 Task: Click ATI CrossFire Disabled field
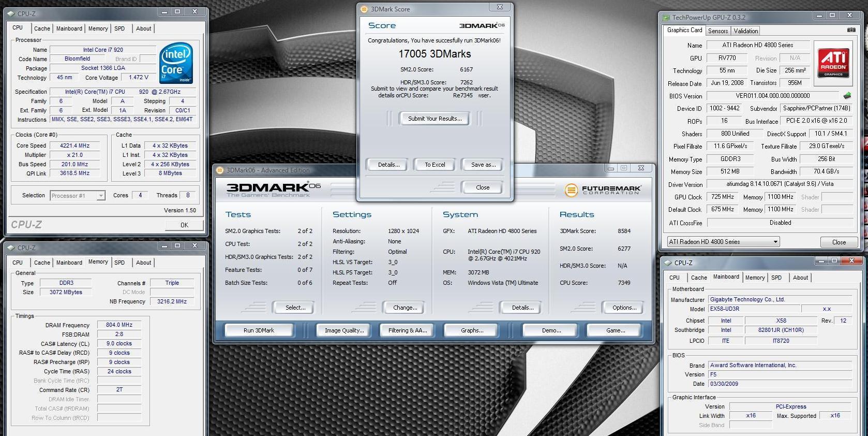[x=780, y=223]
